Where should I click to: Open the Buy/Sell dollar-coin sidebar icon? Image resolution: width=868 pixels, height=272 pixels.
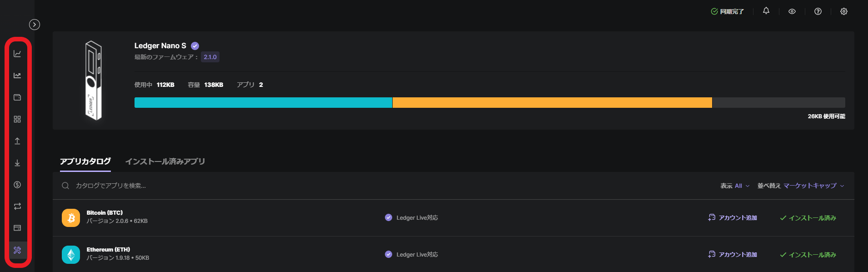click(x=17, y=185)
